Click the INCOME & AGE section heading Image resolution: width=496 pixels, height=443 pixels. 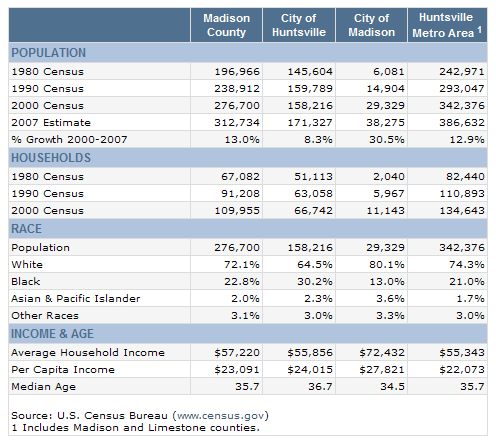tap(52, 334)
